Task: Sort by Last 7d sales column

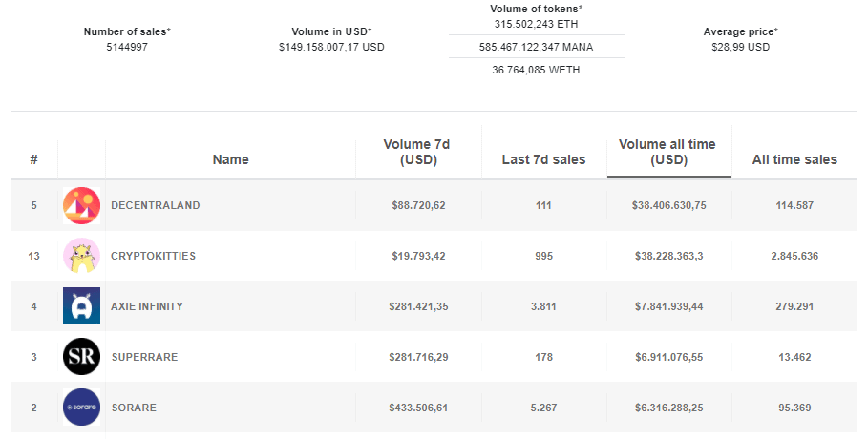Action: point(543,159)
